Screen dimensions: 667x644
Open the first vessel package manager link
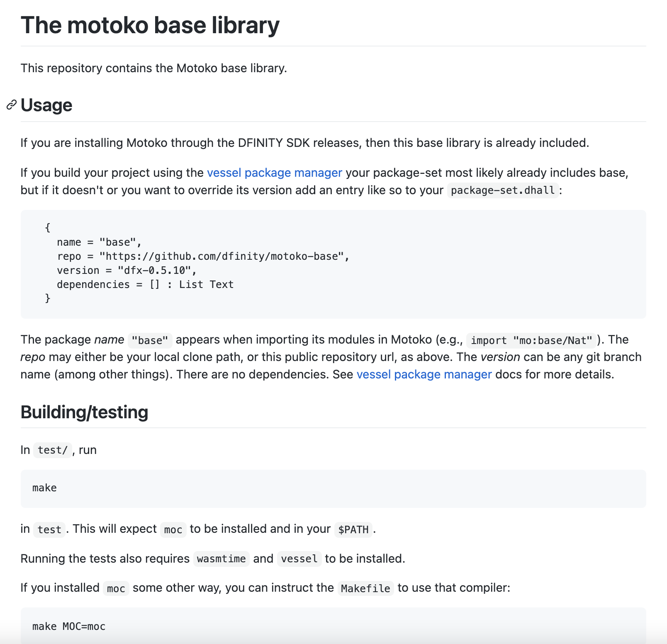point(275,173)
